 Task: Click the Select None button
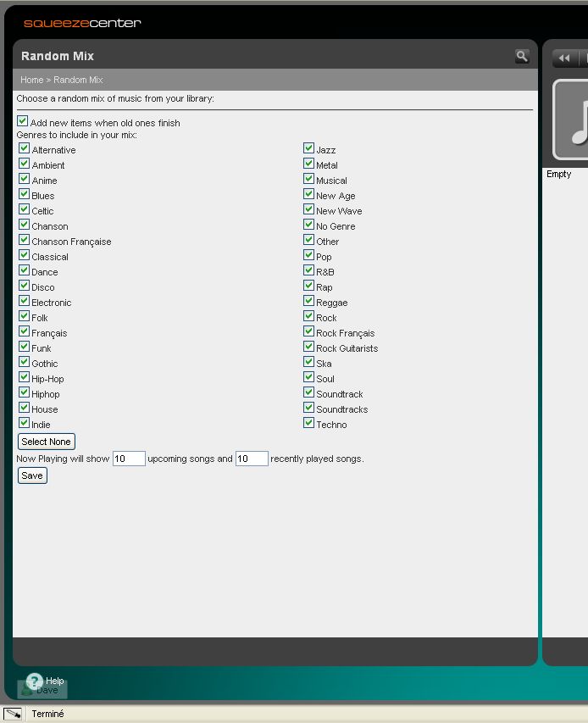(x=47, y=442)
